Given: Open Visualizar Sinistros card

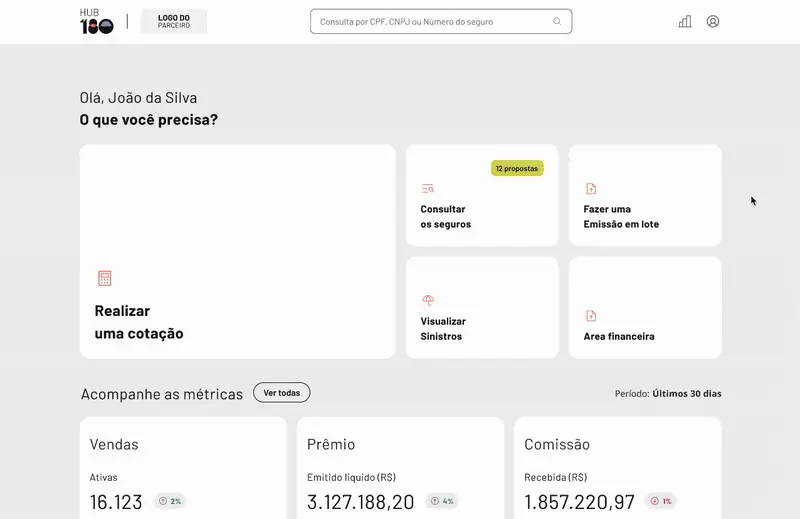Looking at the screenshot, I should pyautogui.click(x=482, y=320).
